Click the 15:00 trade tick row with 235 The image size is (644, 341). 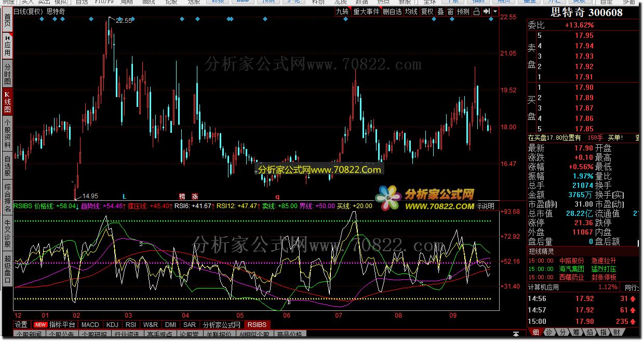click(x=582, y=321)
